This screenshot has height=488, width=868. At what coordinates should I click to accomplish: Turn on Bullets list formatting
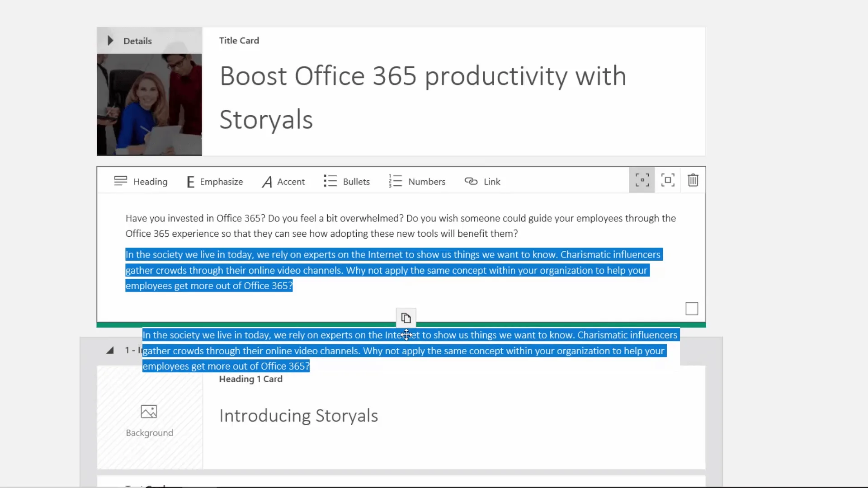pyautogui.click(x=347, y=181)
